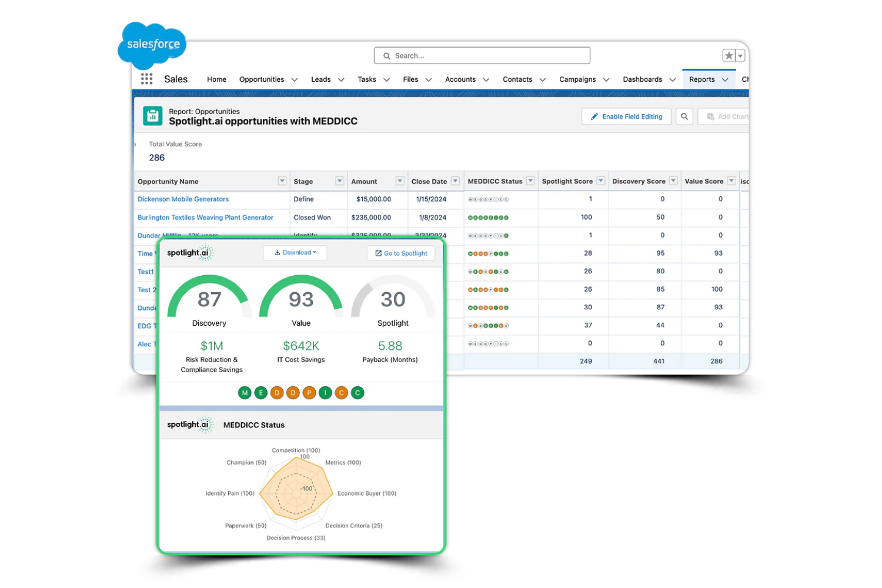Switch to the Dashboards tab
The height and width of the screenshot is (588, 882).
[642, 79]
